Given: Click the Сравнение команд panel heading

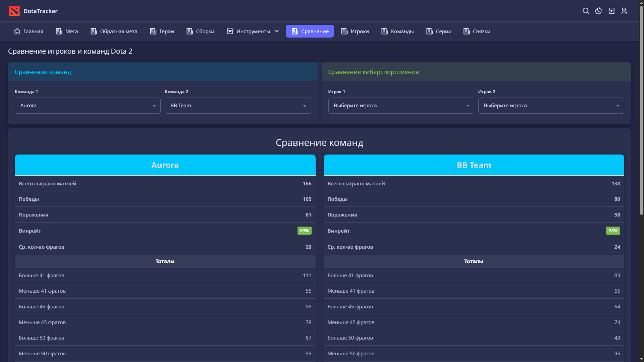Looking at the screenshot, I should (43, 72).
